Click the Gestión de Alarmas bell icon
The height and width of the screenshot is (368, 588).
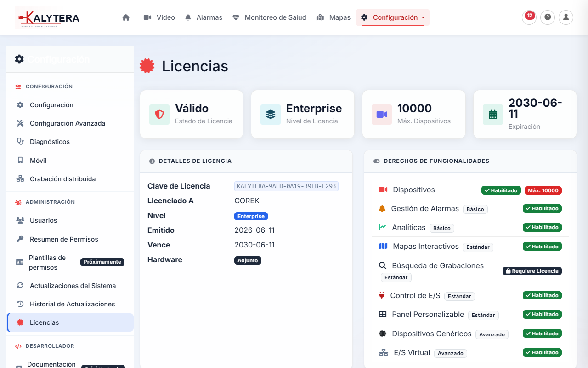click(382, 209)
